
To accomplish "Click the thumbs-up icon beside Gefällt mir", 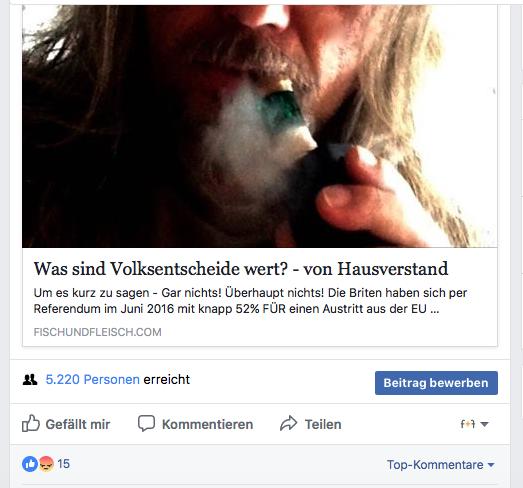I will [x=31, y=424].
